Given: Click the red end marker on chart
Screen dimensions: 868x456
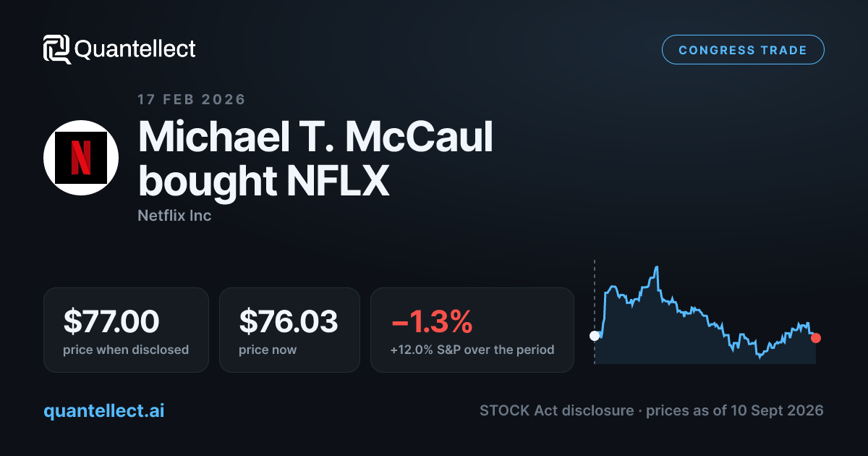Looking at the screenshot, I should pyautogui.click(x=816, y=338).
